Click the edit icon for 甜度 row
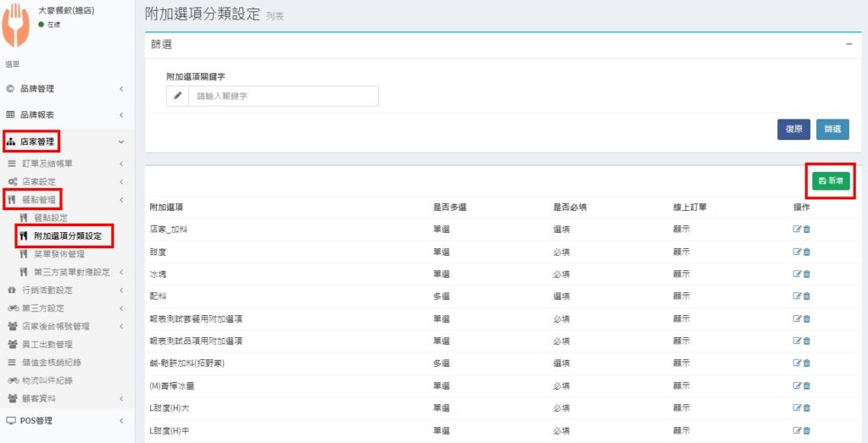Viewport: 868px width, 443px height. [796, 252]
